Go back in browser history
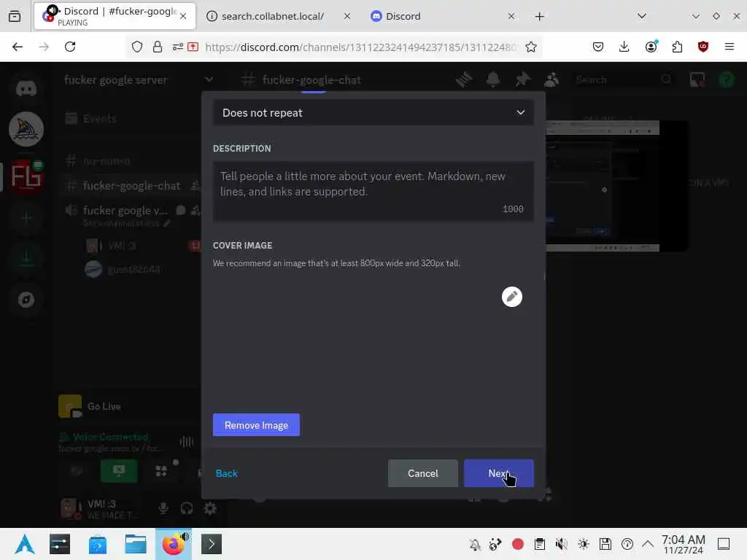 click(18, 47)
